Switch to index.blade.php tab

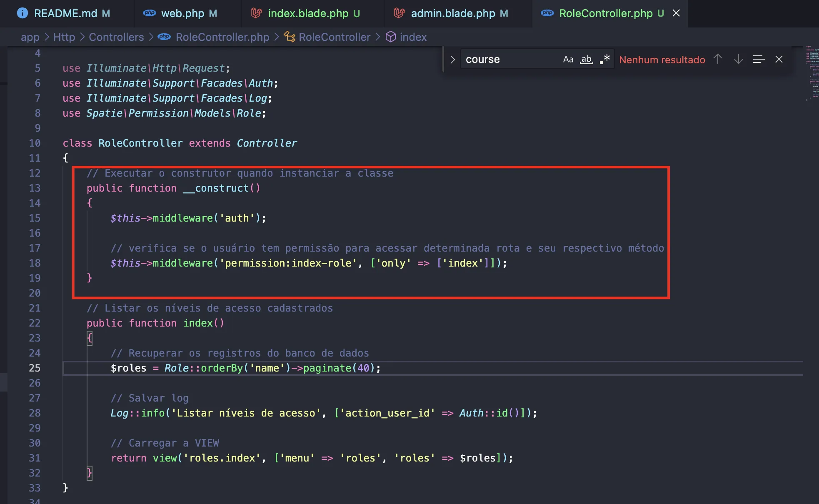tap(308, 13)
